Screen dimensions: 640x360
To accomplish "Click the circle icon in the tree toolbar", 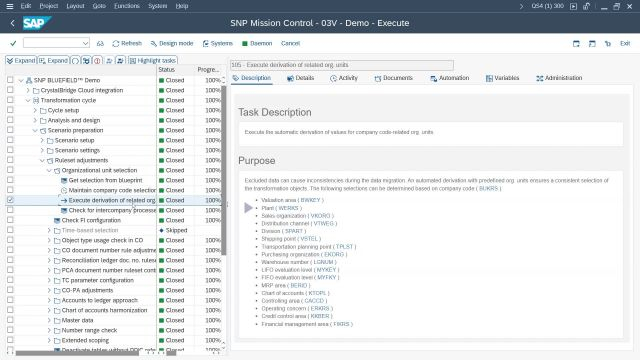I will click(75, 60).
